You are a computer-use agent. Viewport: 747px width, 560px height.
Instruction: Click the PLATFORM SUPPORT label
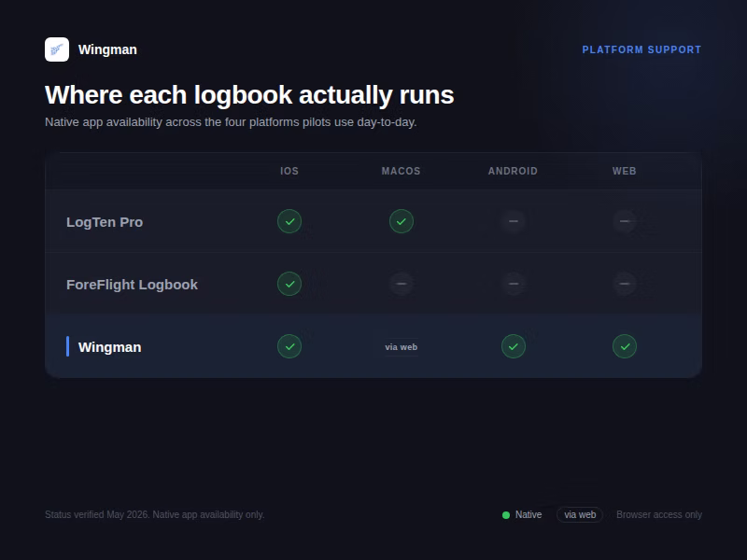pyautogui.click(x=641, y=49)
